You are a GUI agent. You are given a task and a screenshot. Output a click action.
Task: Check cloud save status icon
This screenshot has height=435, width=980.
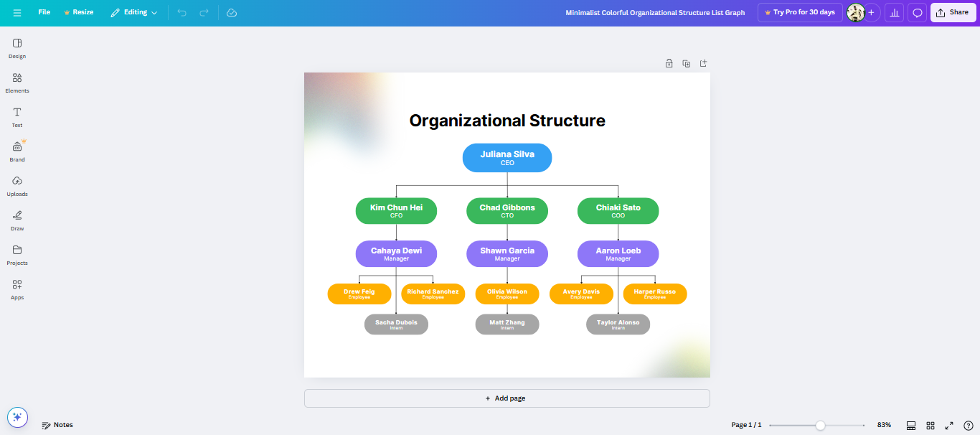[232, 13]
